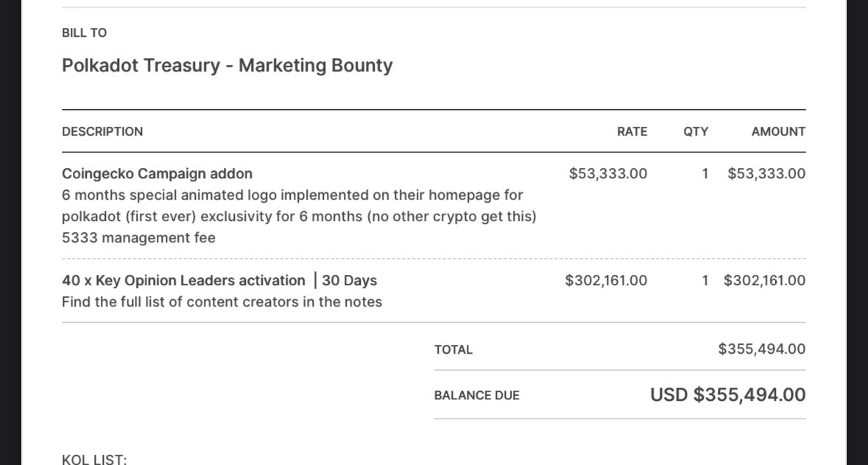868x465 pixels.
Task: Click the KOL amount $302,161.00
Action: pyautogui.click(x=764, y=281)
